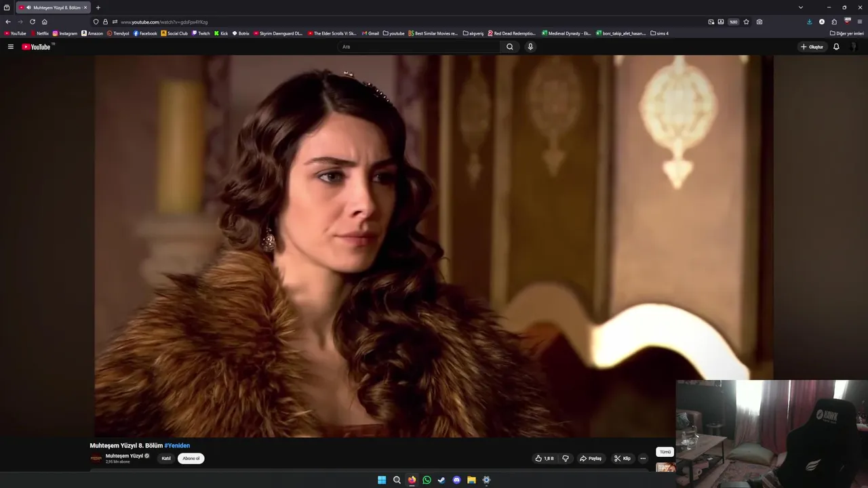Viewport: 868px width, 488px height.
Task: Open the extensions puzzle icon
Action: [834, 22]
